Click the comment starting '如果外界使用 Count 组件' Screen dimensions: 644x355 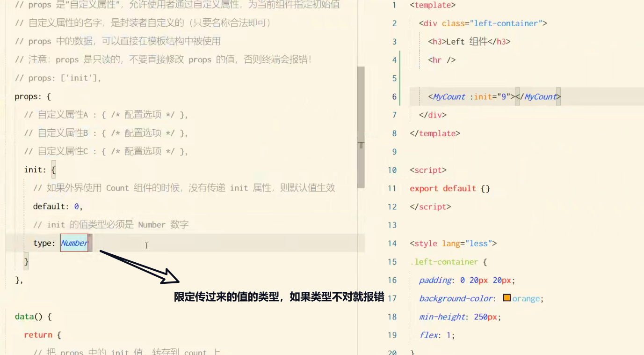184,188
